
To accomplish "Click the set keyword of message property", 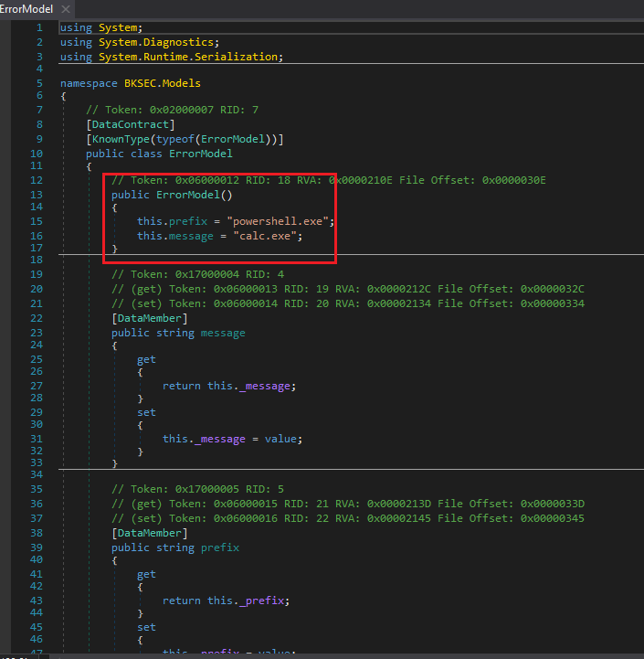I will (146, 412).
